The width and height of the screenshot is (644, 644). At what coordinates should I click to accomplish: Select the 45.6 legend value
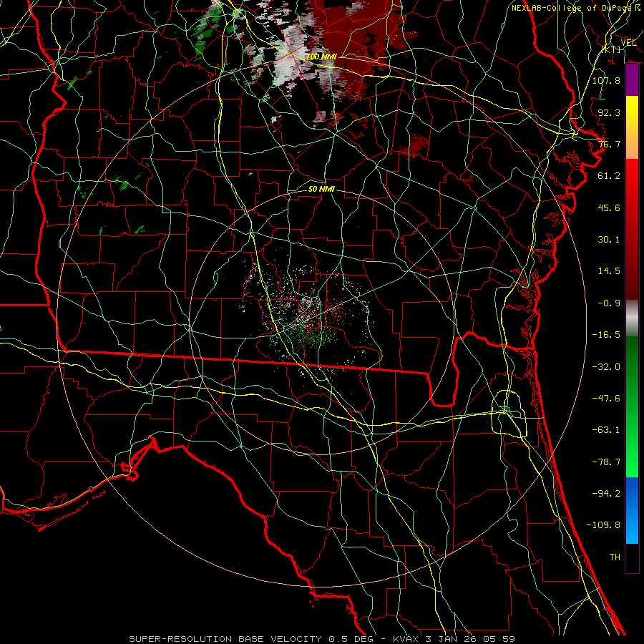tap(609, 208)
